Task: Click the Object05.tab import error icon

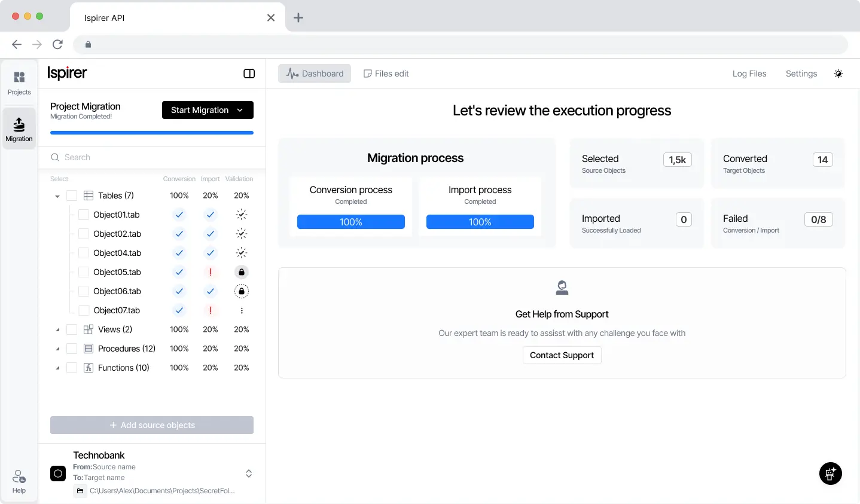Action: tap(211, 272)
